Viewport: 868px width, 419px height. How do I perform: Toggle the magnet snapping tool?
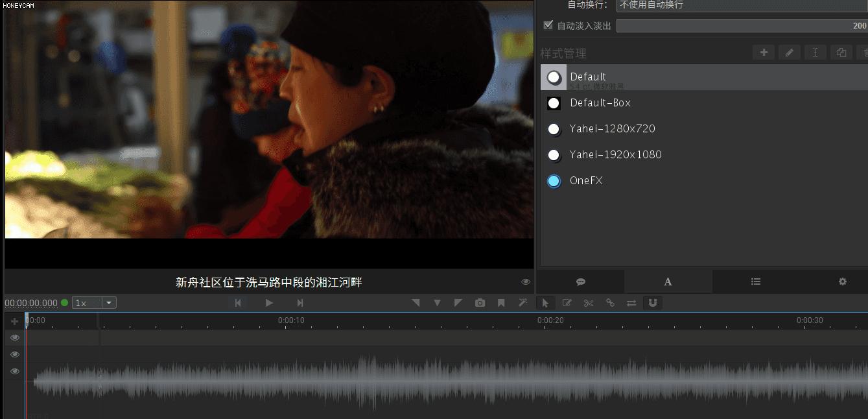(653, 303)
